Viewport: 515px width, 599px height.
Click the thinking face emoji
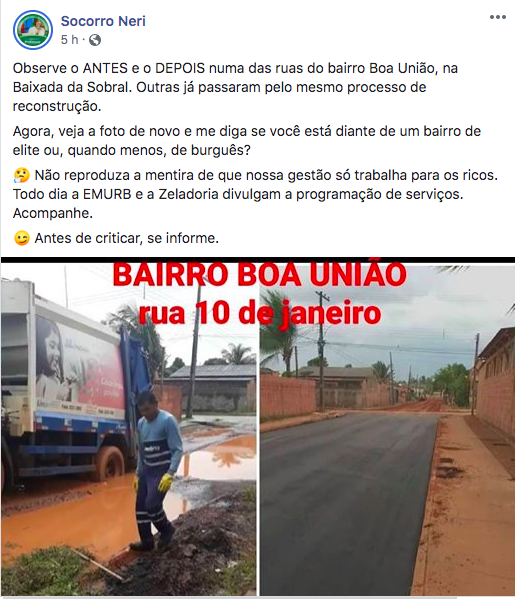pyautogui.click(x=21, y=175)
